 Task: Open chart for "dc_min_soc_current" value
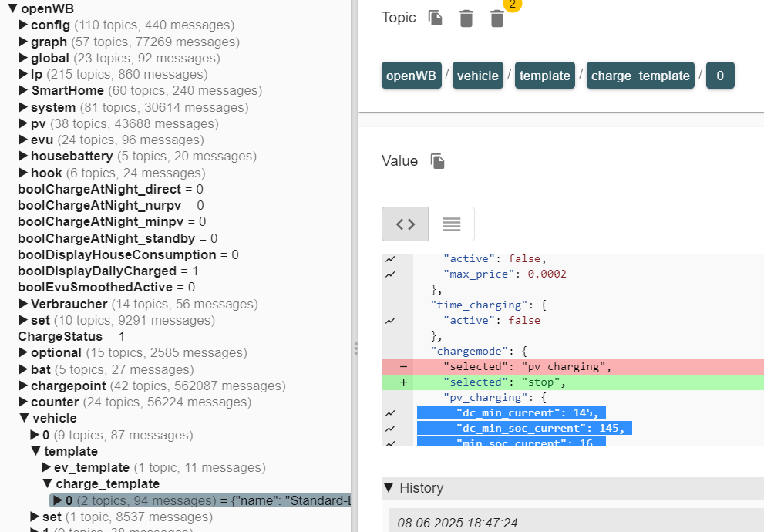click(x=390, y=429)
